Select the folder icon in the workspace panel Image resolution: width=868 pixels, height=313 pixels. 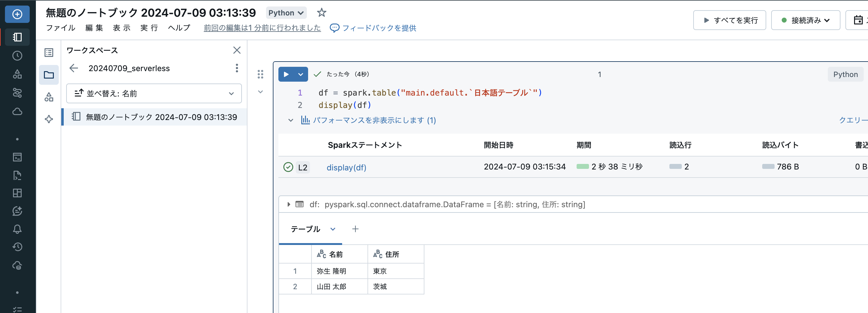coord(49,75)
